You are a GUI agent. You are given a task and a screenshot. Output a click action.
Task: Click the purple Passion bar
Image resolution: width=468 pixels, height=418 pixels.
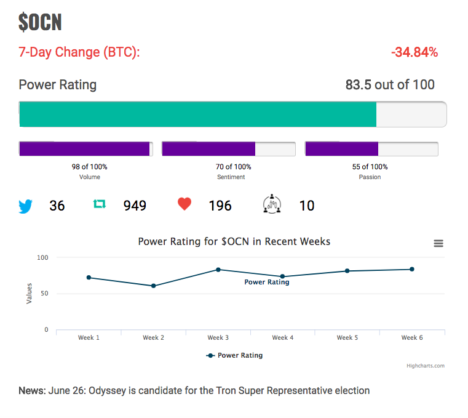click(342, 149)
